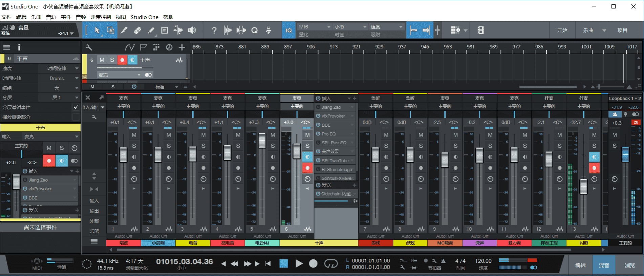
Task: Toggle monitor button on track 6 header
Action: [x=132, y=60]
